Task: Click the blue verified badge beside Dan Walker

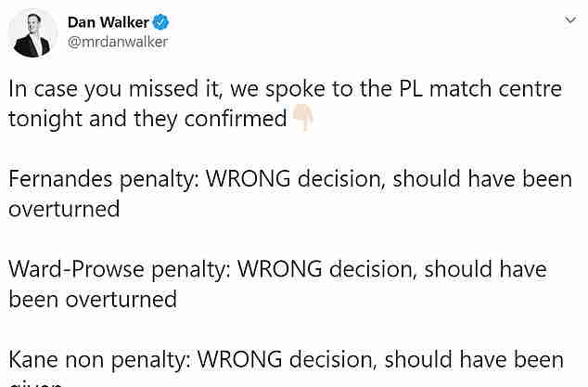Action: click(161, 22)
